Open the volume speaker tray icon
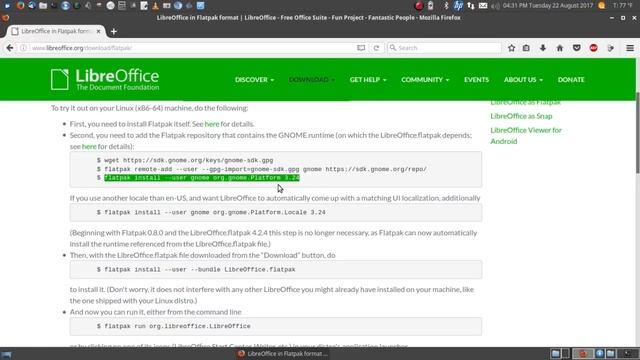This screenshot has height=360, width=640. point(495,6)
